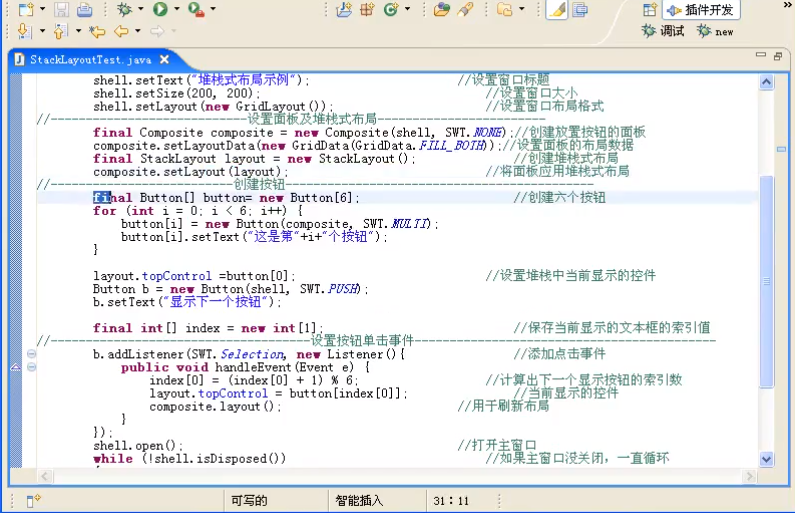Click the Debug bug icon

(124, 9)
